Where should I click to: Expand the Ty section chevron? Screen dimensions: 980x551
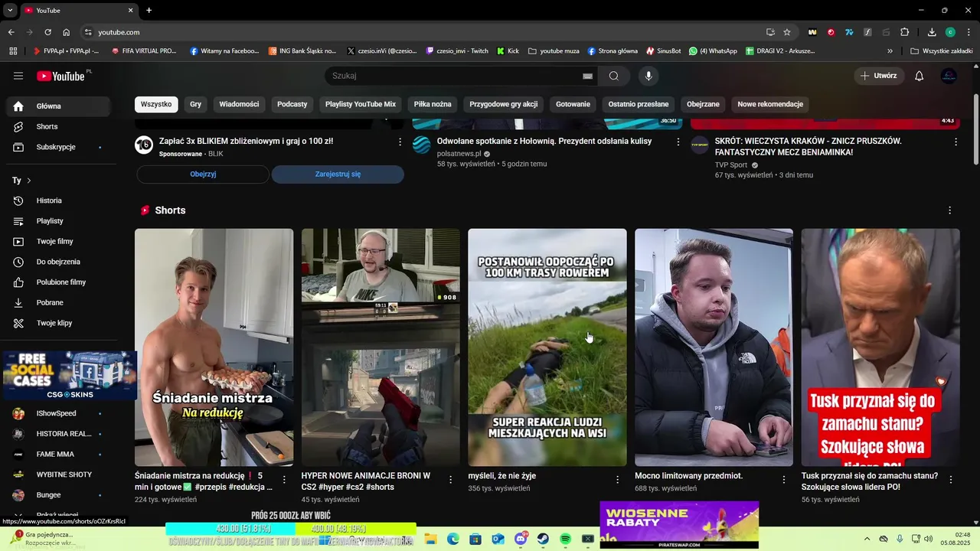[29, 181]
